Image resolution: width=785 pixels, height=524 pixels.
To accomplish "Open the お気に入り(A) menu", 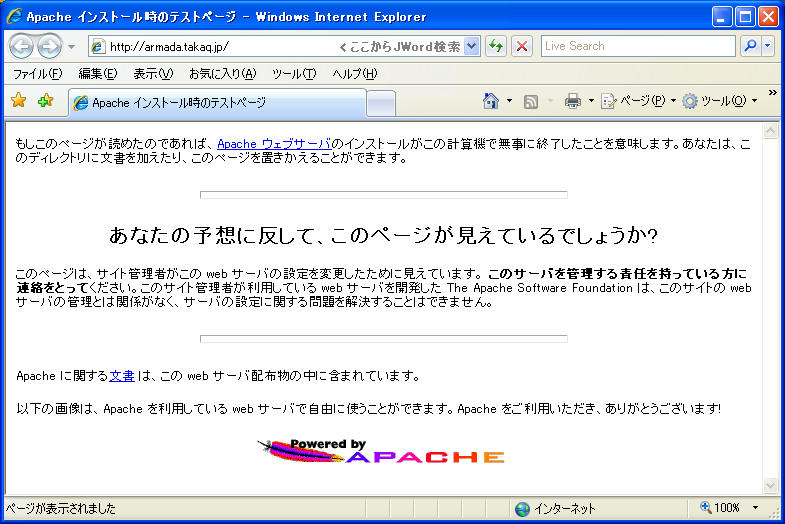I will coord(223,74).
